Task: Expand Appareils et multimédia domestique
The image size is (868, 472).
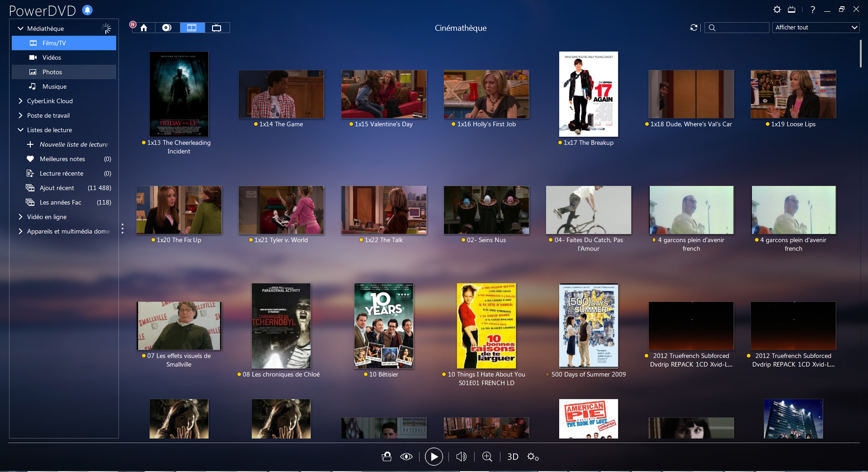Action: point(20,231)
